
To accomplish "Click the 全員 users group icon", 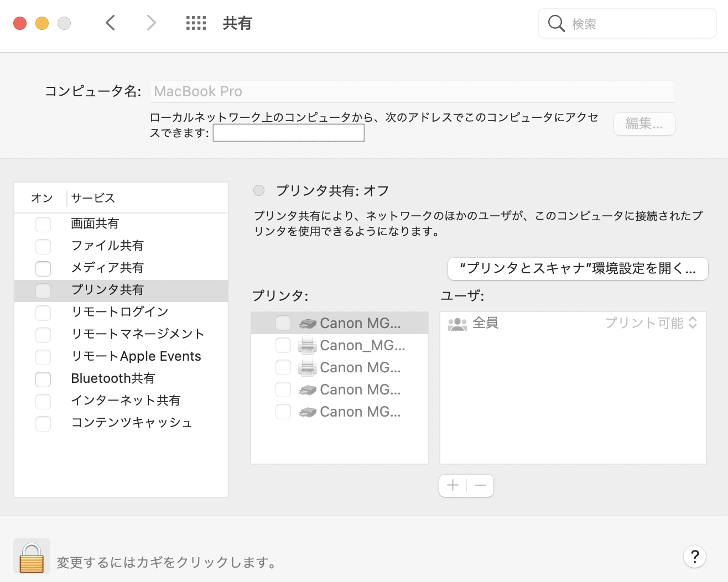I will click(x=457, y=324).
